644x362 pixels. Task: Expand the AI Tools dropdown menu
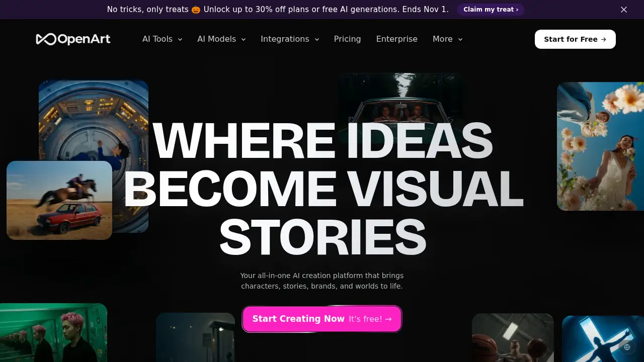click(x=163, y=39)
